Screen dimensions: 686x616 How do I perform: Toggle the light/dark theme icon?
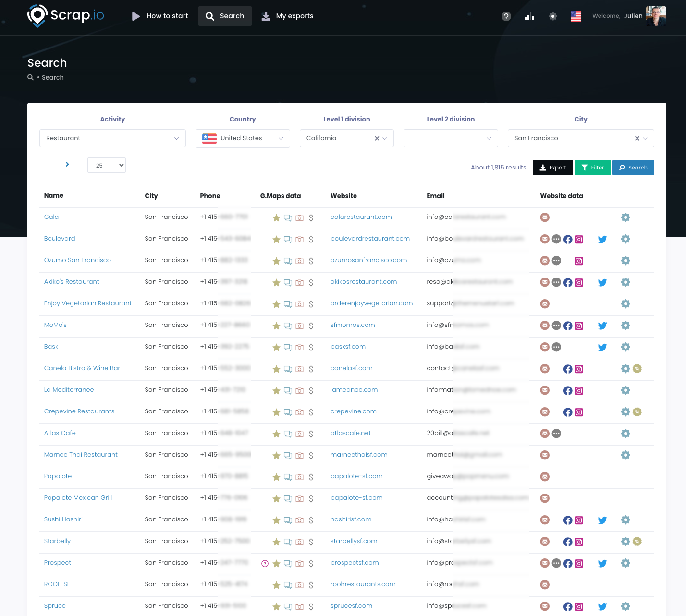coord(553,16)
